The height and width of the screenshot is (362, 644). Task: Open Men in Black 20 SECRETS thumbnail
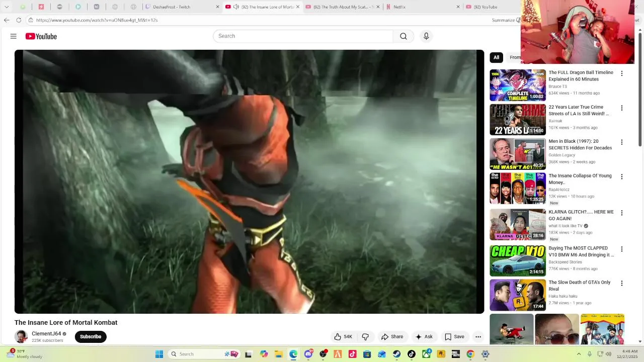(x=518, y=154)
